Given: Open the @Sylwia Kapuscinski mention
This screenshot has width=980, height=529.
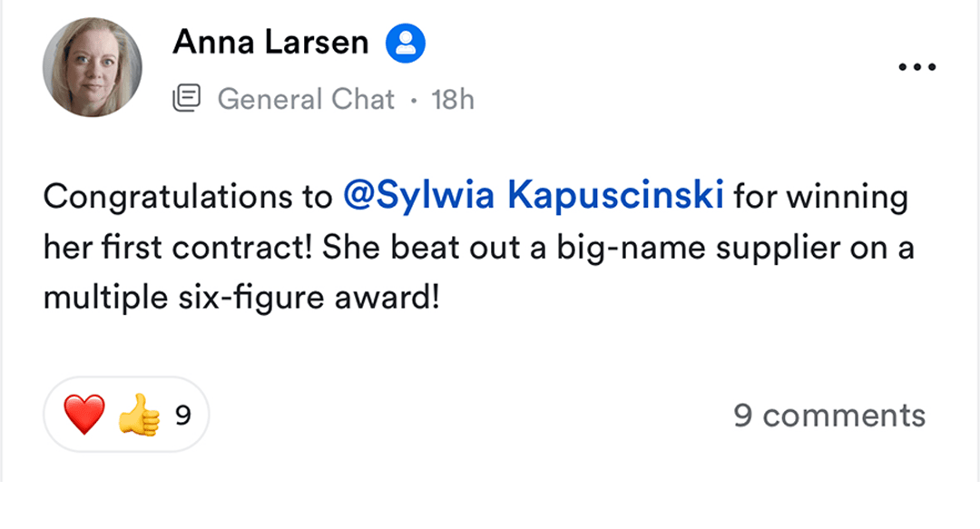Looking at the screenshot, I should click(x=534, y=197).
